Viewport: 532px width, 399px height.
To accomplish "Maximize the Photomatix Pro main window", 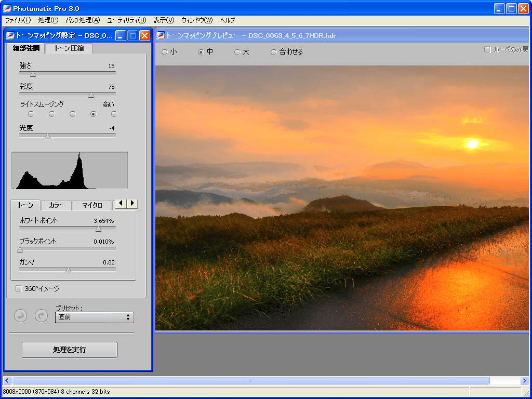I will point(511,8).
